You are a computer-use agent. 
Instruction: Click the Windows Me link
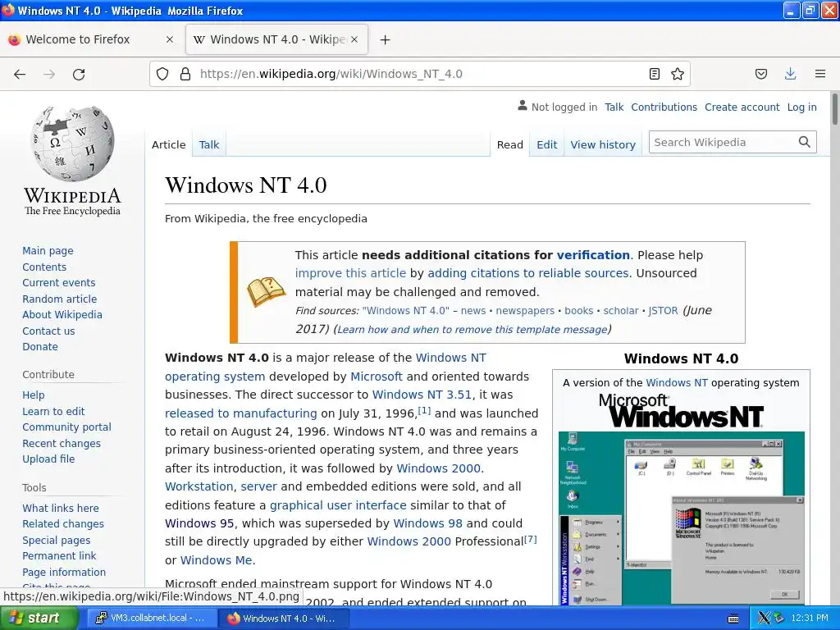click(216, 560)
